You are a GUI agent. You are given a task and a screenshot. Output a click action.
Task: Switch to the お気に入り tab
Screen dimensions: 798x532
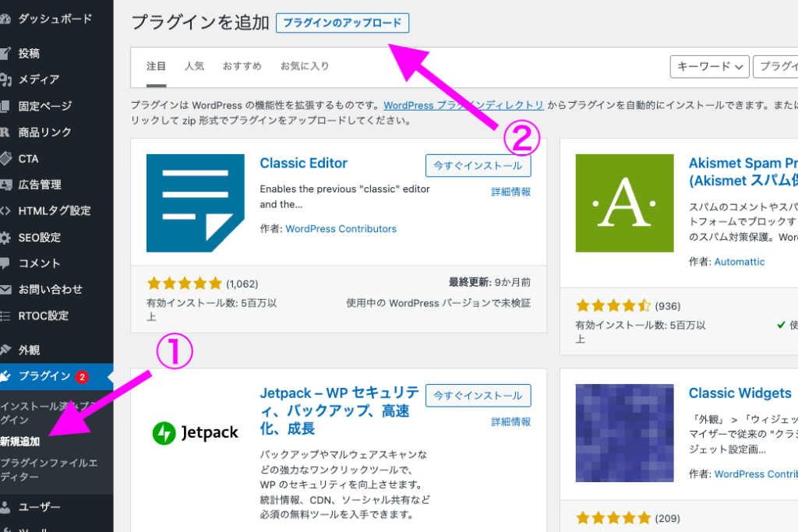tap(305, 66)
